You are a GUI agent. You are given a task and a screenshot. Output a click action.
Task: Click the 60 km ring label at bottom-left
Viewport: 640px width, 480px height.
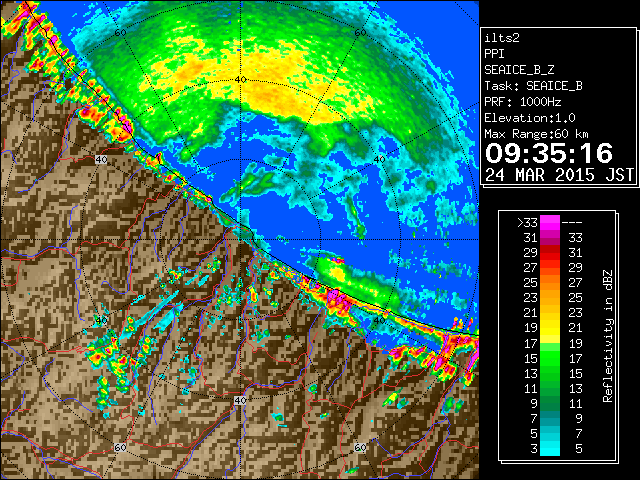pyautogui.click(x=120, y=448)
